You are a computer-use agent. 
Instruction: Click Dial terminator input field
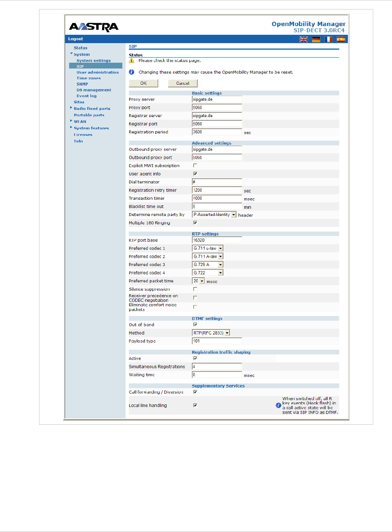pos(217,182)
